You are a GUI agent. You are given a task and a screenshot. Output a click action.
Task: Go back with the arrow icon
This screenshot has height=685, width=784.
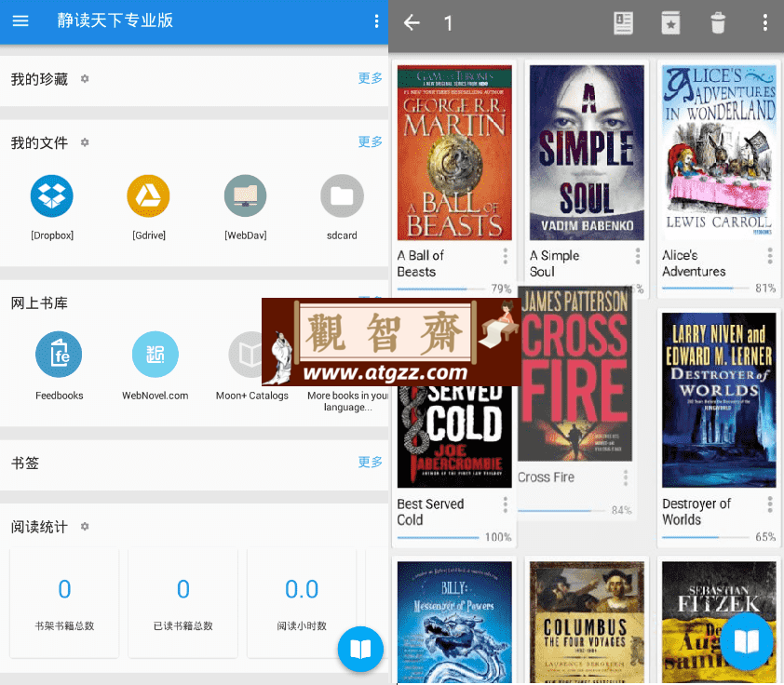point(412,22)
